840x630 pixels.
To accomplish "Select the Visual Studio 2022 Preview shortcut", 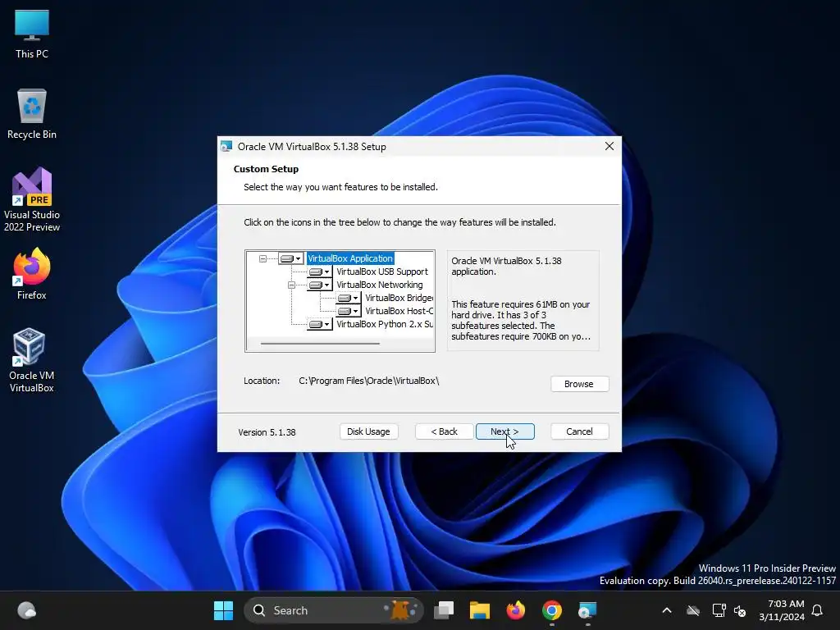I will [x=32, y=199].
